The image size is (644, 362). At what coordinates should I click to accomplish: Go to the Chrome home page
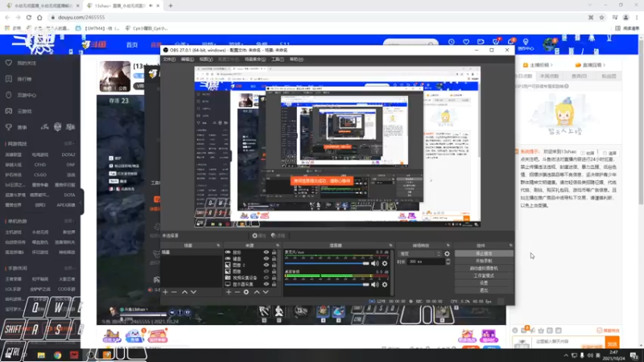[x=39, y=17]
